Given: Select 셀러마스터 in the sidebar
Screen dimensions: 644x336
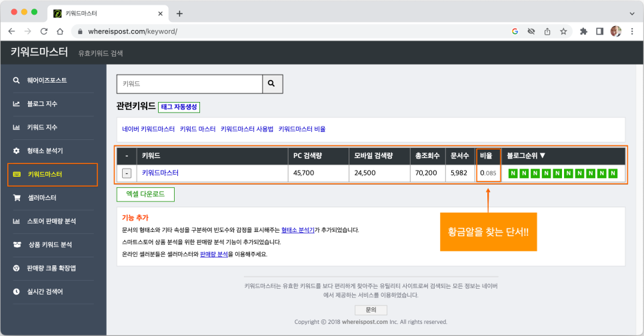Looking at the screenshot, I should click(x=42, y=197).
